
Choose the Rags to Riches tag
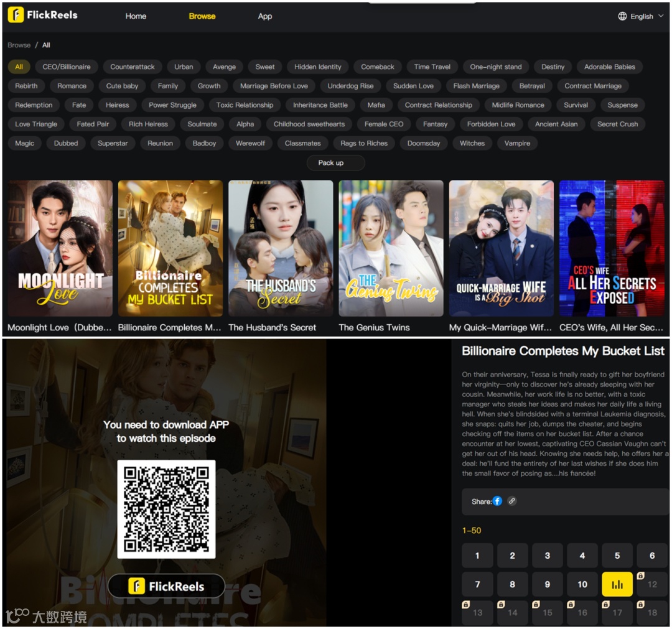[x=364, y=143]
